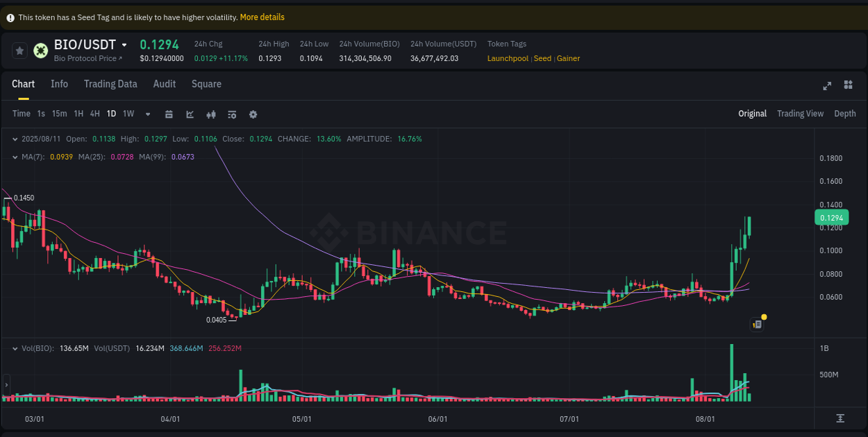Collapse the Vol(BIO) volume info row
This screenshot has height=437, width=868.
(13, 349)
